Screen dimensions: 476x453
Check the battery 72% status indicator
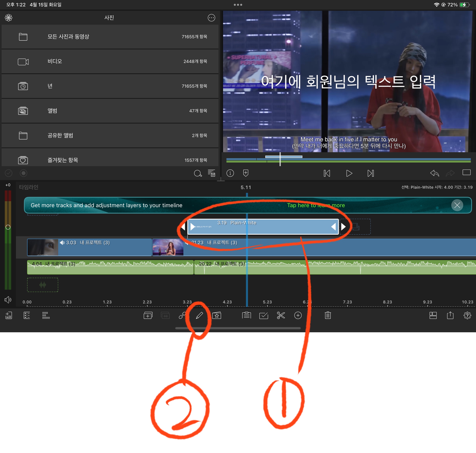(458, 5)
